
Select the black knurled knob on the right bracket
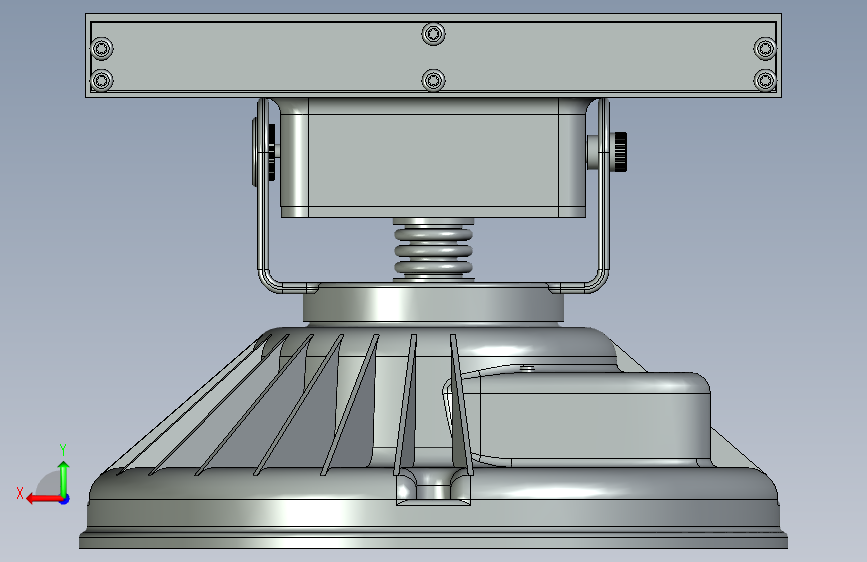(x=619, y=152)
